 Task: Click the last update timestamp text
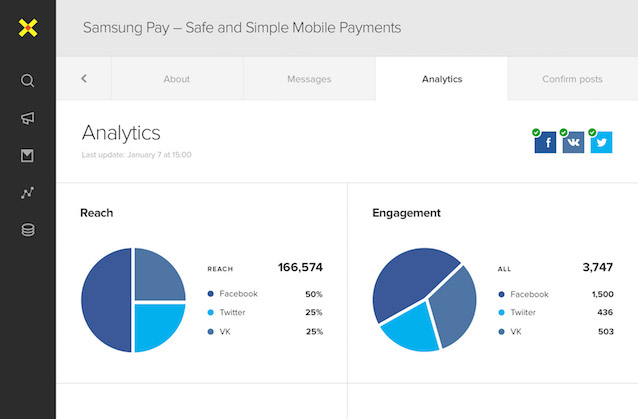point(136,155)
